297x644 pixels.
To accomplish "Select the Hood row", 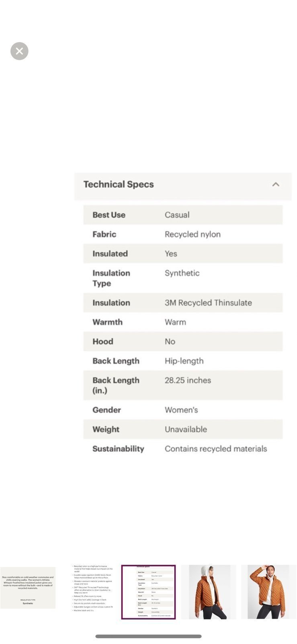I will click(183, 341).
